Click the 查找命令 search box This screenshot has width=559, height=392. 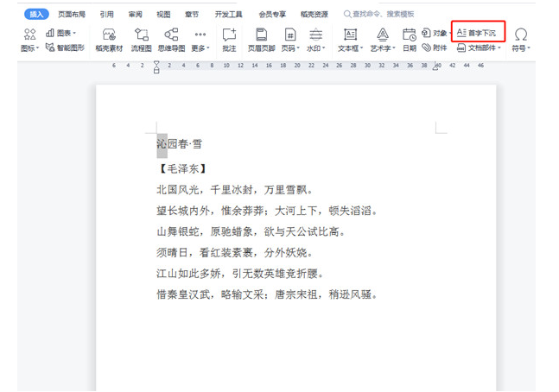(x=379, y=15)
